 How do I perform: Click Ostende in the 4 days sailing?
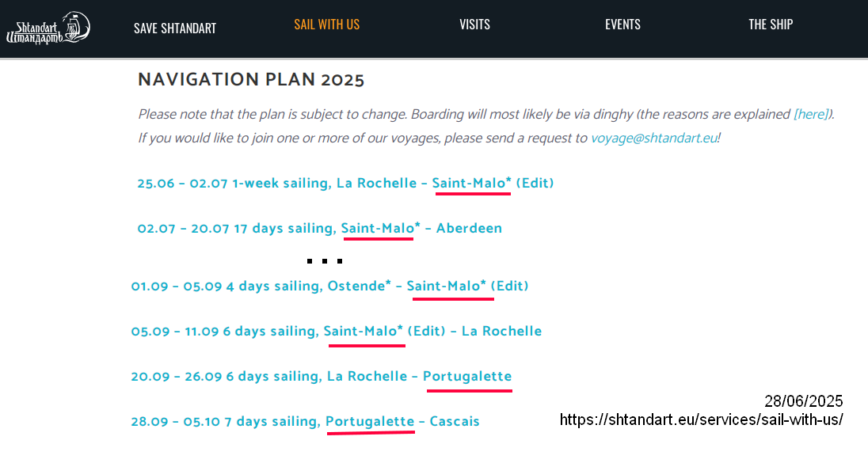tap(356, 287)
